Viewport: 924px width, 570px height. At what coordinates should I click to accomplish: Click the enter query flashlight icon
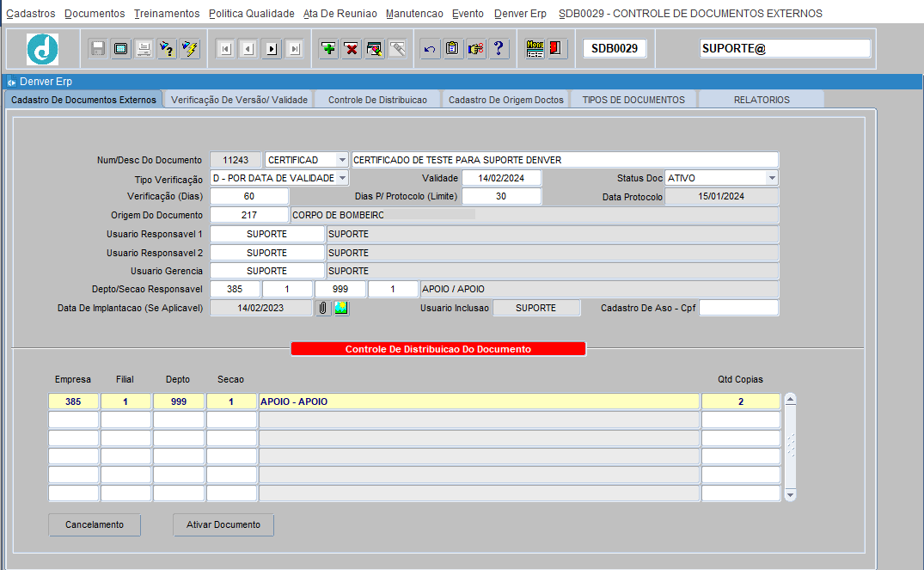coord(167,49)
